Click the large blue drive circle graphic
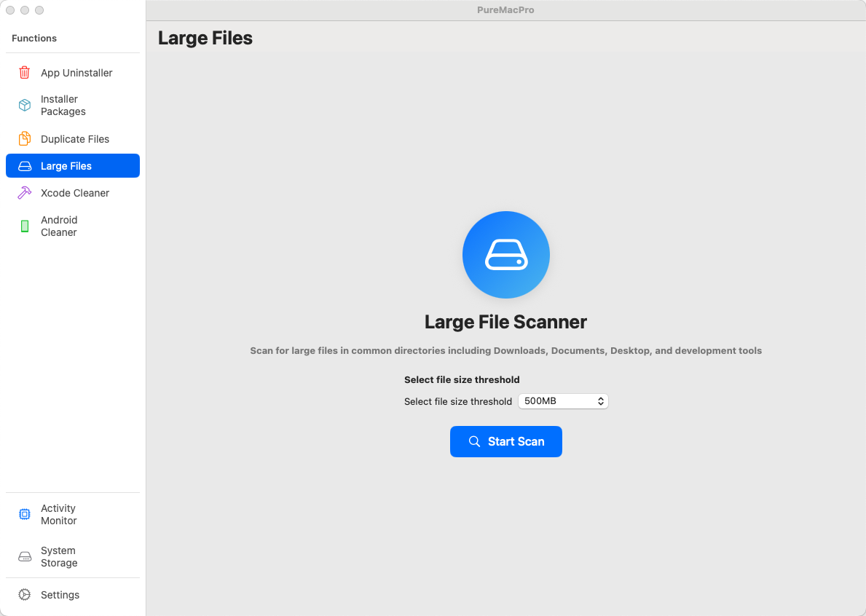This screenshot has width=866, height=616. tap(505, 255)
